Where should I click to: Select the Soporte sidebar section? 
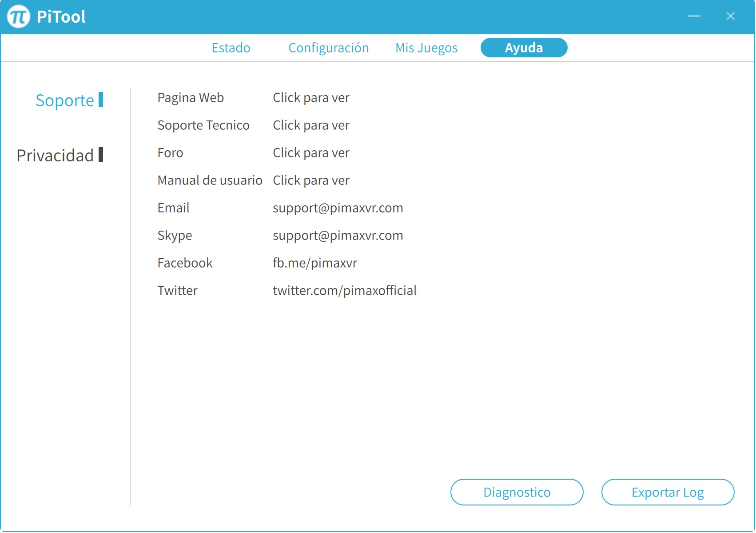coord(69,100)
